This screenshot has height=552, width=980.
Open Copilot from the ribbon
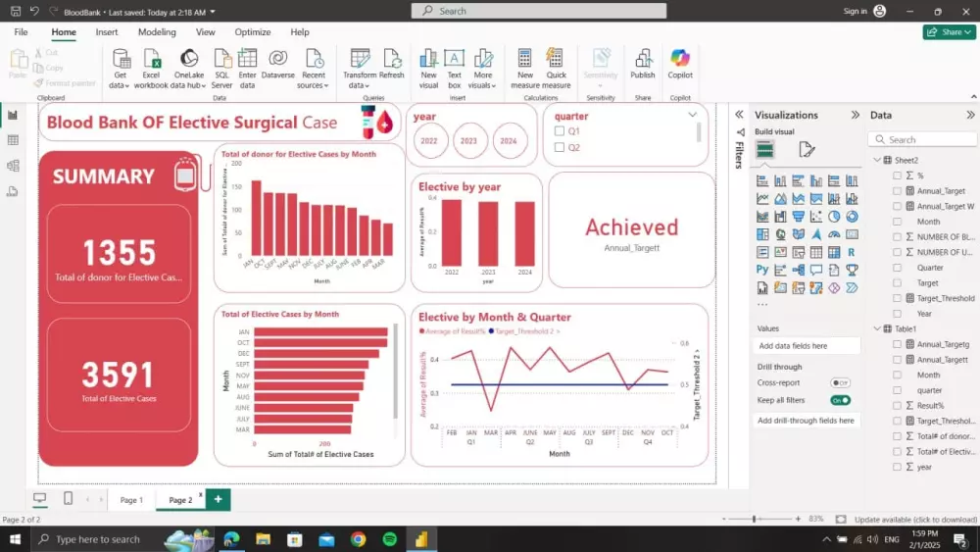(x=680, y=64)
